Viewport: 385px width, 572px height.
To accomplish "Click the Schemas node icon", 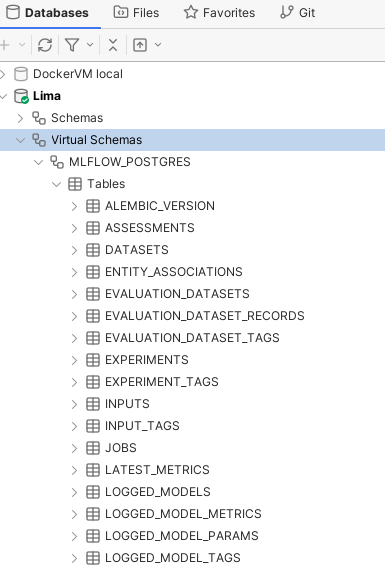I will (x=39, y=118).
